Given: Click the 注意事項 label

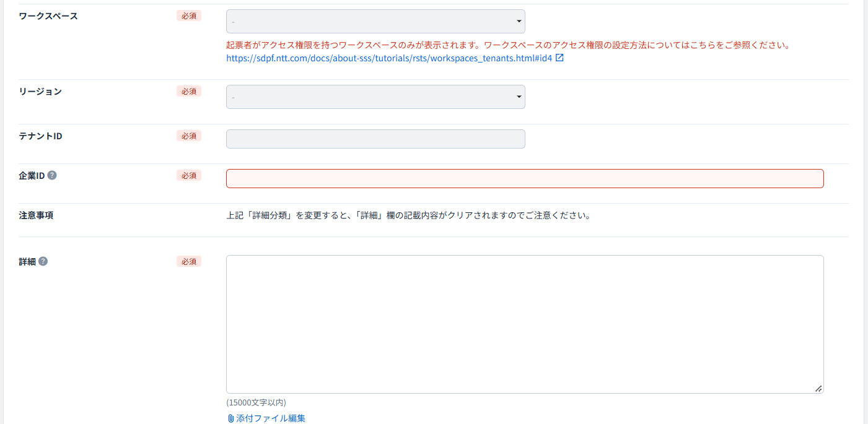Looking at the screenshot, I should [x=36, y=215].
